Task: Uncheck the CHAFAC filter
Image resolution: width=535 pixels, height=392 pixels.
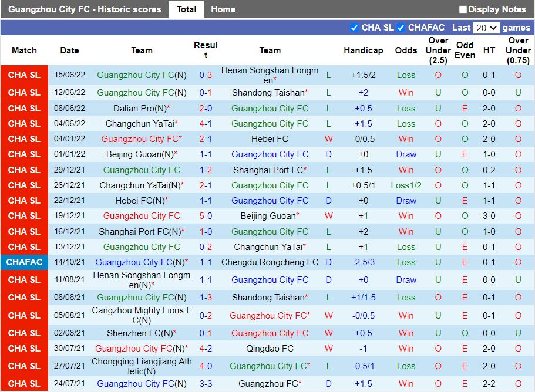Action: pos(400,27)
